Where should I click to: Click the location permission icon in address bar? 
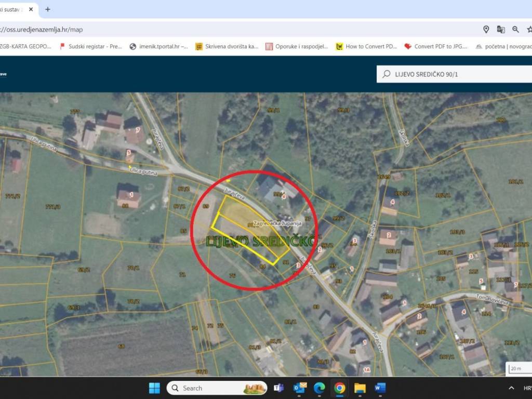(x=486, y=30)
